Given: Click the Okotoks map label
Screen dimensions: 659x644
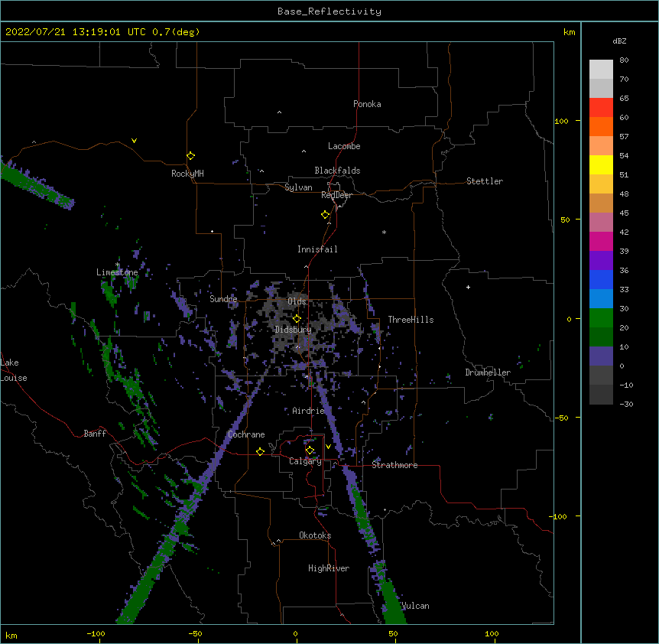Looking at the screenshot, I should (x=315, y=535).
